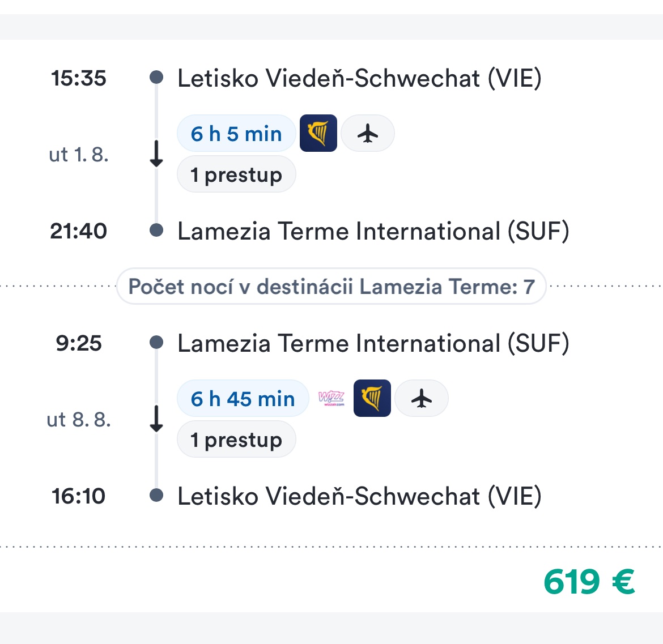The image size is (663, 644).
Task: Click the Ryanair logo on outbound flight
Action: click(318, 134)
